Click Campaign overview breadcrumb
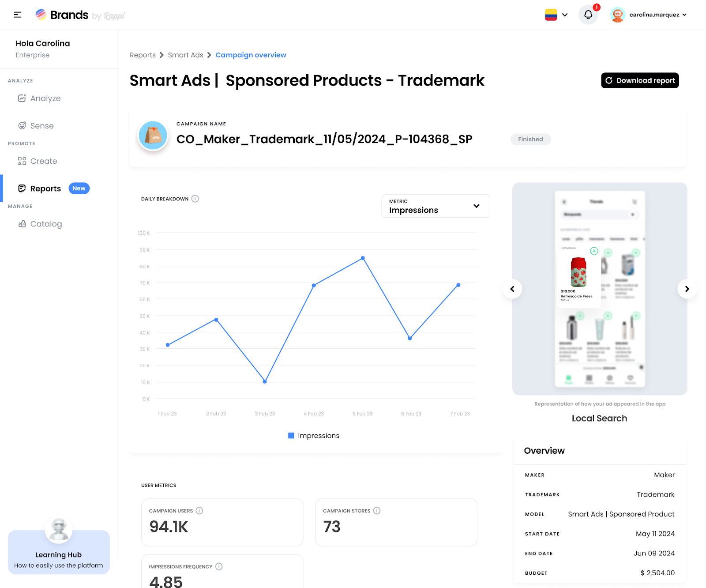This screenshot has height=588, width=706. [251, 55]
